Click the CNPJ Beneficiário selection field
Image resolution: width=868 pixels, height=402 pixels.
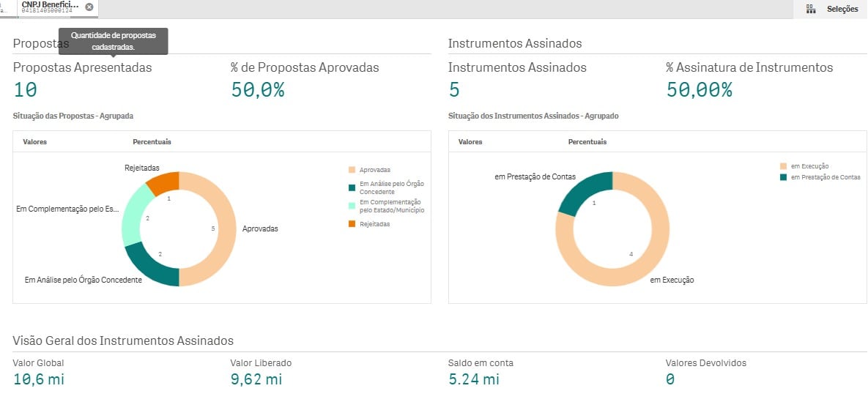pos(49,7)
